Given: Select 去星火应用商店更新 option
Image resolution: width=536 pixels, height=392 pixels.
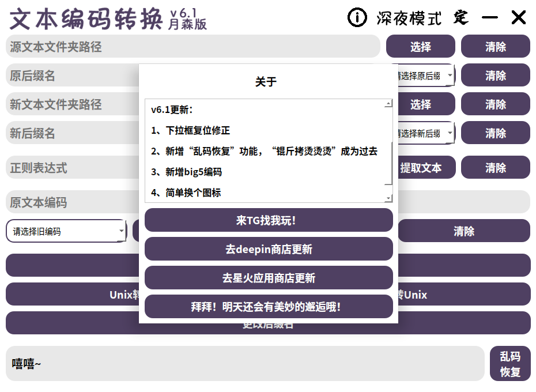Looking at the screenshot, I should (269, 277).
